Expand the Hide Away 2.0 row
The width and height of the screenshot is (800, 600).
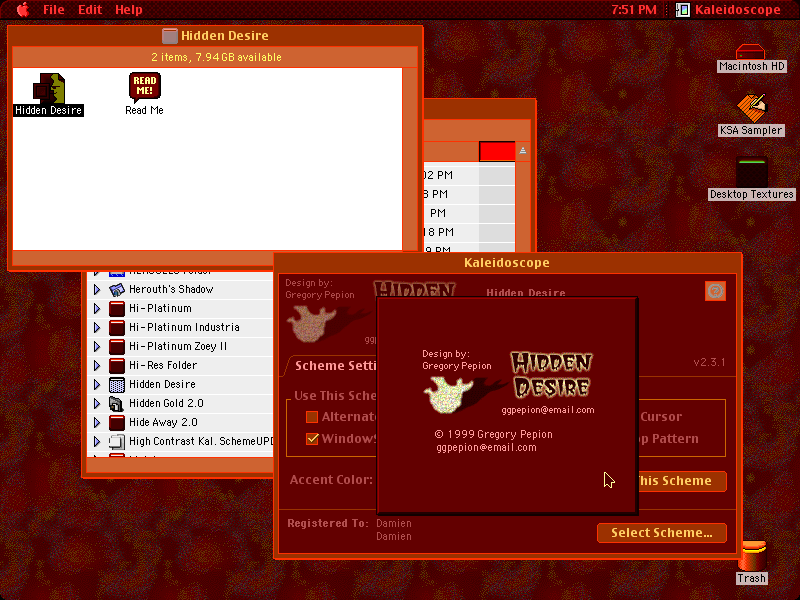point(96,422)
